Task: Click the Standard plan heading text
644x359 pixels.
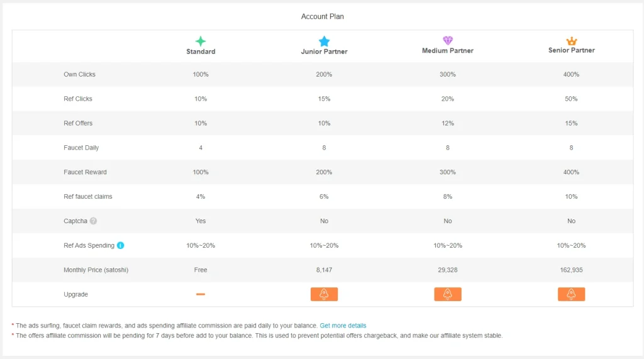Action: [201, 52]
